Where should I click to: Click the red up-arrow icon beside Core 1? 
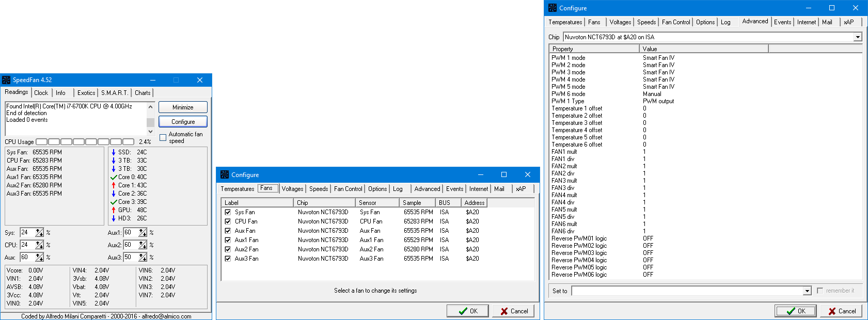point(114,185)
